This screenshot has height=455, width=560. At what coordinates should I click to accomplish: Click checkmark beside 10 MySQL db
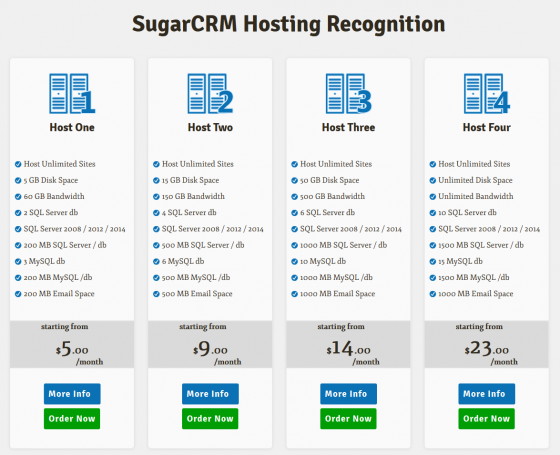pyautogui.click(x=294, y=262)
